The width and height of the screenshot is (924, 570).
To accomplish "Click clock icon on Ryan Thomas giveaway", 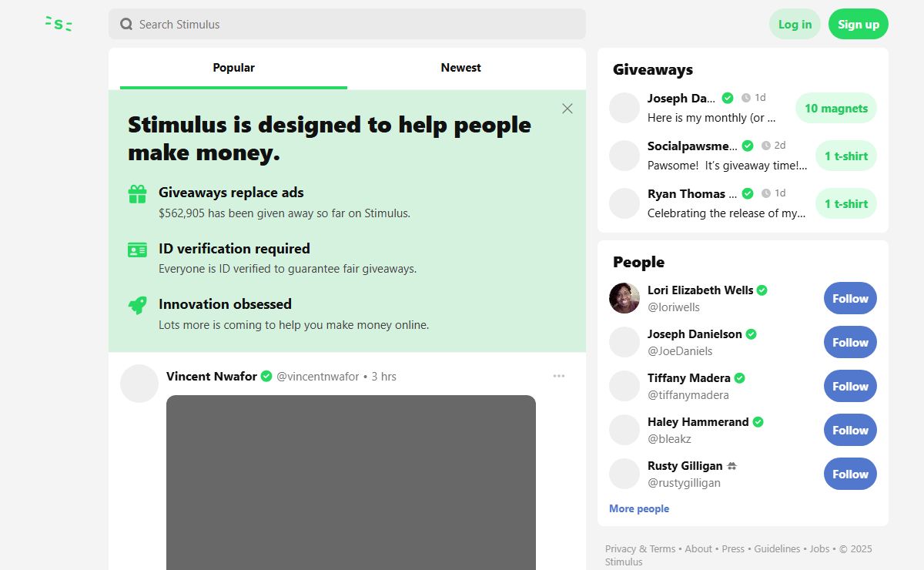I will pyautogui.click(x=765, y=193).
